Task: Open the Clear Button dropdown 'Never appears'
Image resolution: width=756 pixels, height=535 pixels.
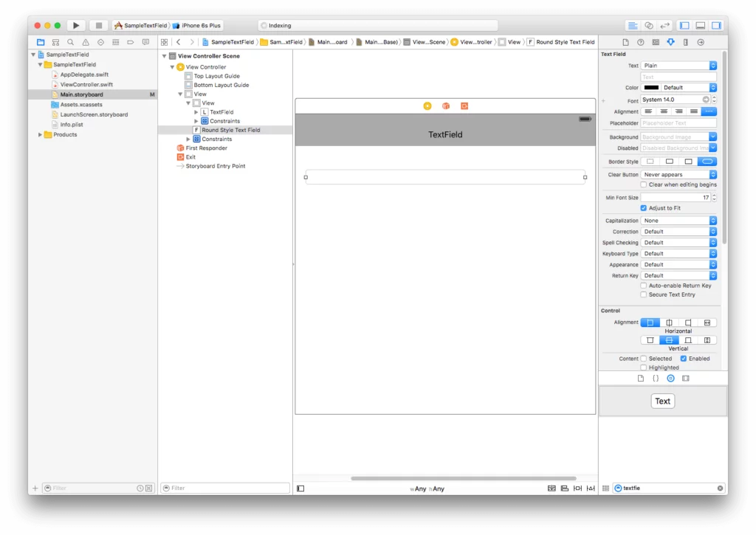Action: 678,175
